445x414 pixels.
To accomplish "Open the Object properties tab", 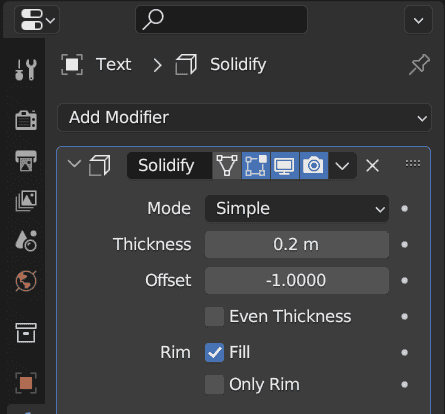I will 26,383.
